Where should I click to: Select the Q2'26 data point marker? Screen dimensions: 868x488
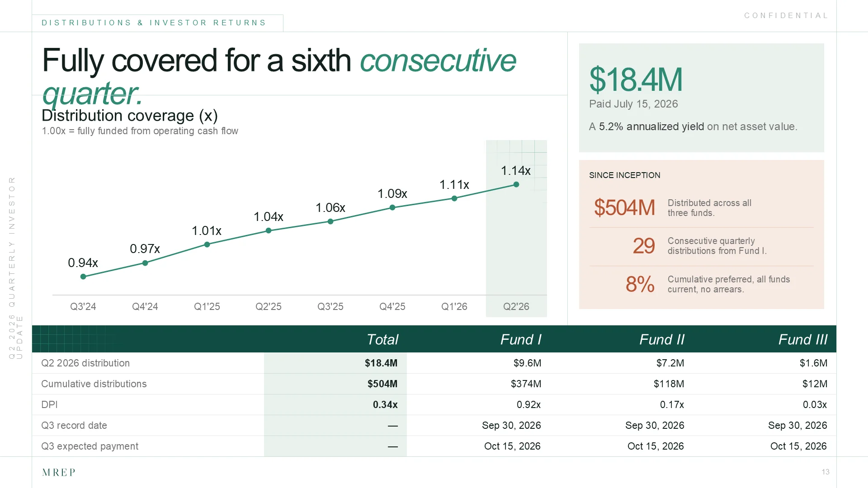[516, 184]
